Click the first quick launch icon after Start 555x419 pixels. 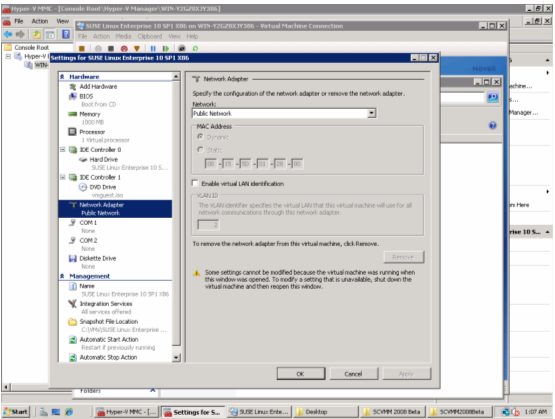point(44,412)
